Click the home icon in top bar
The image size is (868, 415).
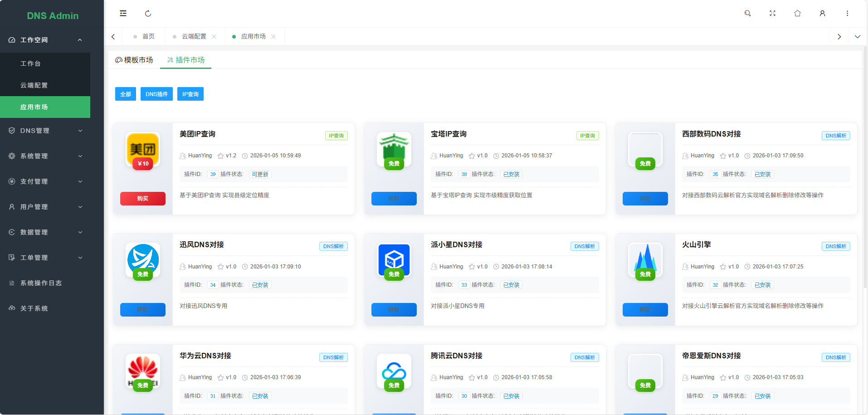coord(797,14)
